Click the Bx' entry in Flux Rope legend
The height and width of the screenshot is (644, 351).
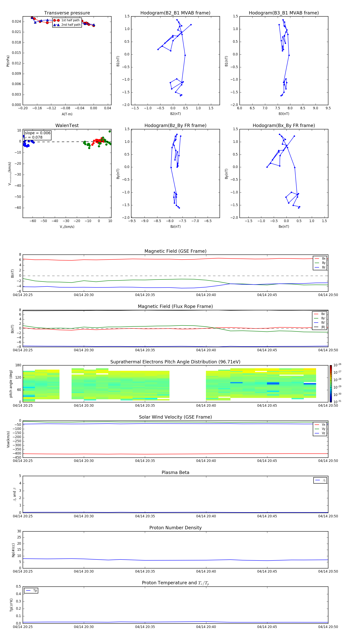[320, 314]
